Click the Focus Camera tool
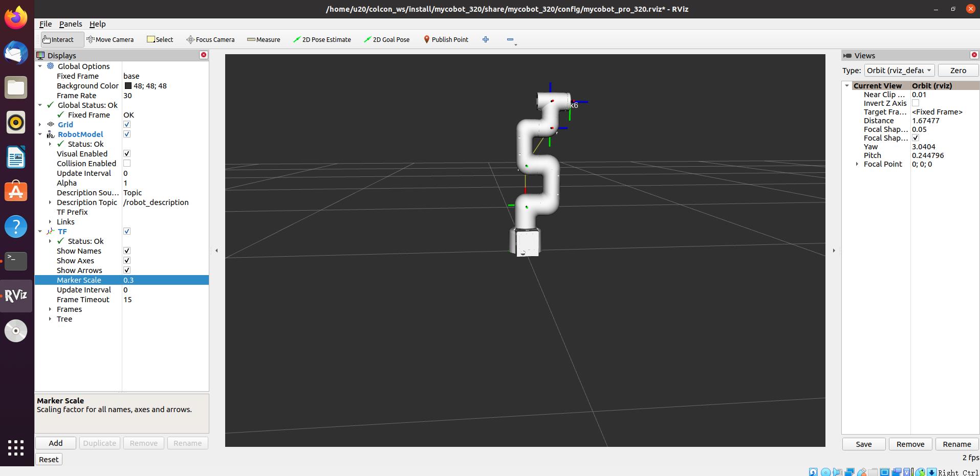980x476 pixels. [x=210, y=39]
